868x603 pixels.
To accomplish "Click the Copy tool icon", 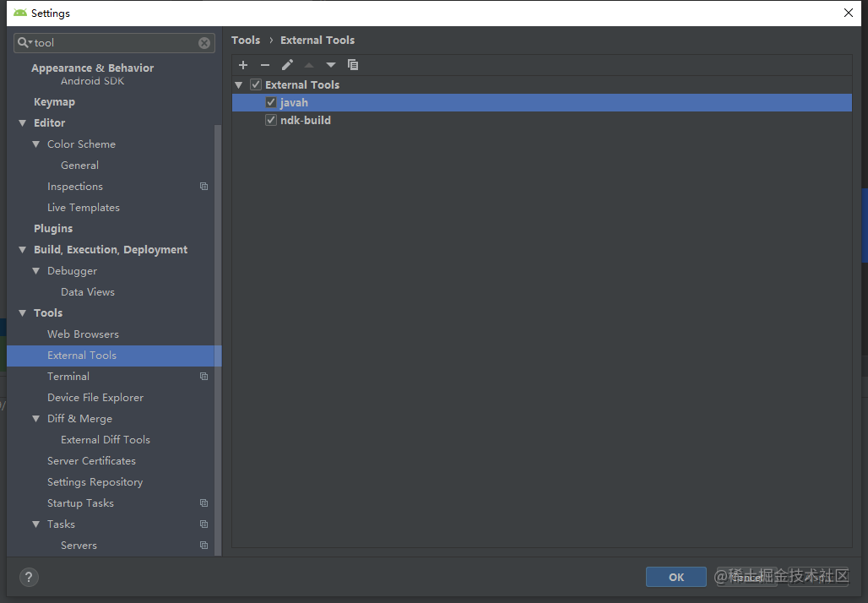I will click(x=353, y=65).
